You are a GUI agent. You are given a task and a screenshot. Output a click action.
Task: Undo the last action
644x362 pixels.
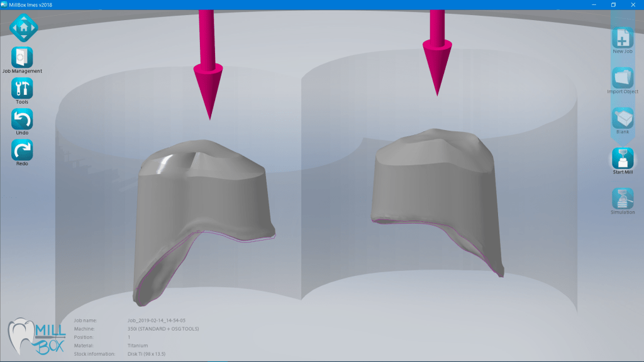[22, 119]
